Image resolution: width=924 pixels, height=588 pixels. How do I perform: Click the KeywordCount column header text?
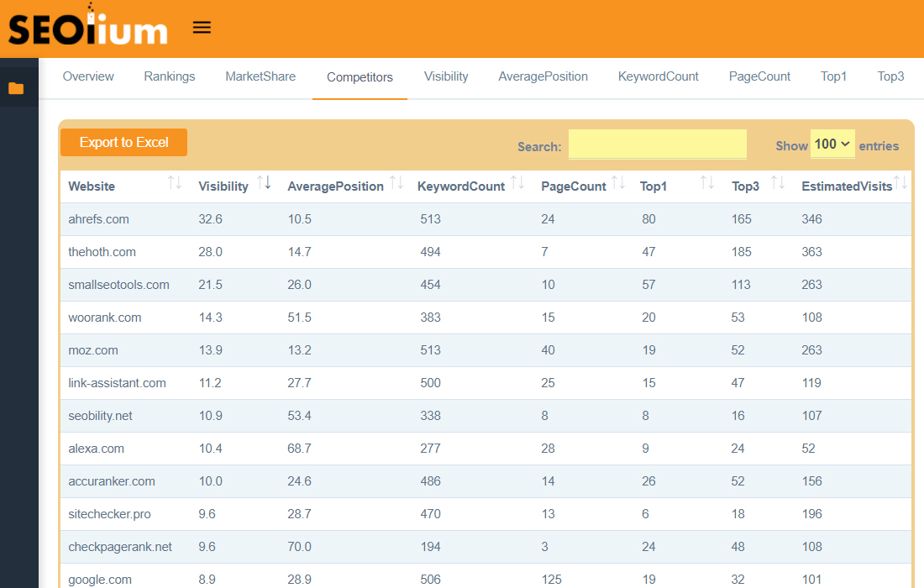click(x=461, y=186)
